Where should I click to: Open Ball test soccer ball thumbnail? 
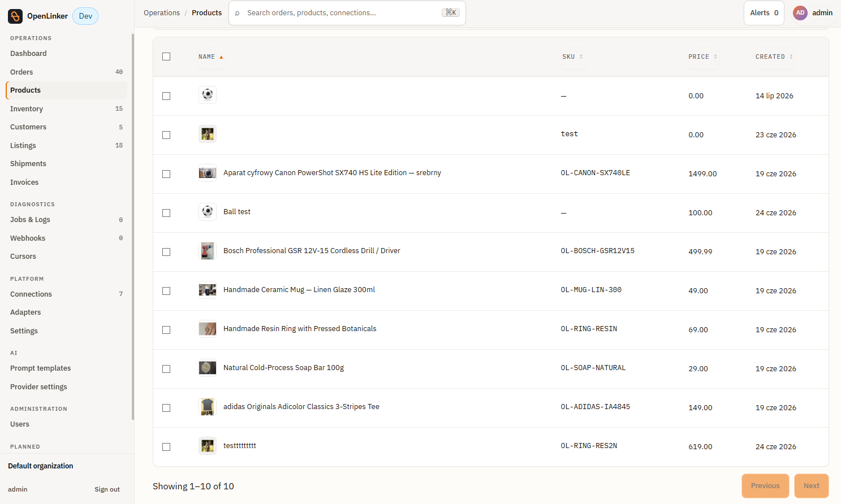tap(208, 212)
